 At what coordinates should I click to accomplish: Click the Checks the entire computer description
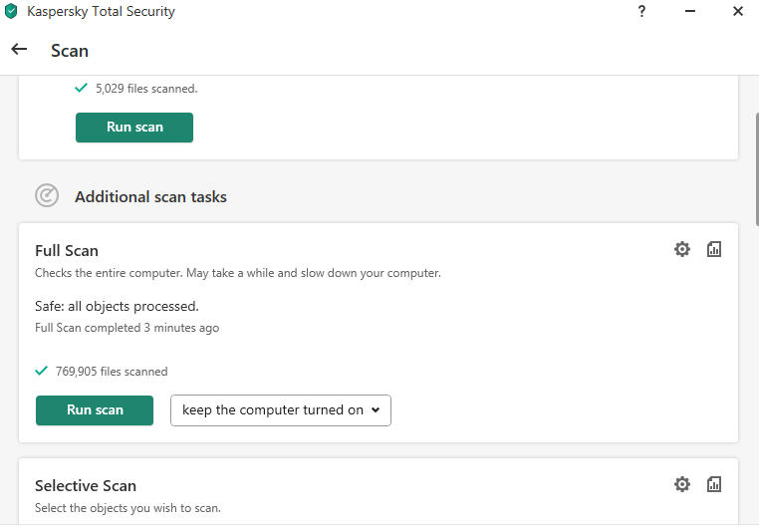[x=238, y=273]
